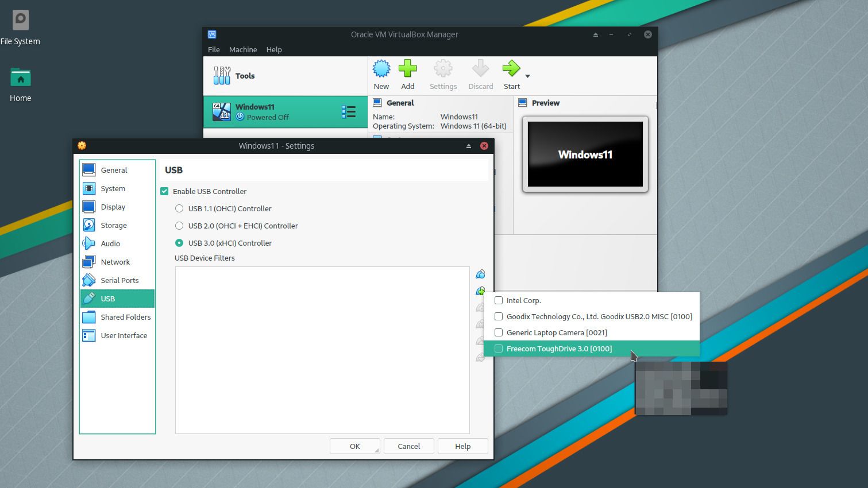Click the Settings dialog title bar app icon
Screen dimensions: 868x488
tap(82, 146)
